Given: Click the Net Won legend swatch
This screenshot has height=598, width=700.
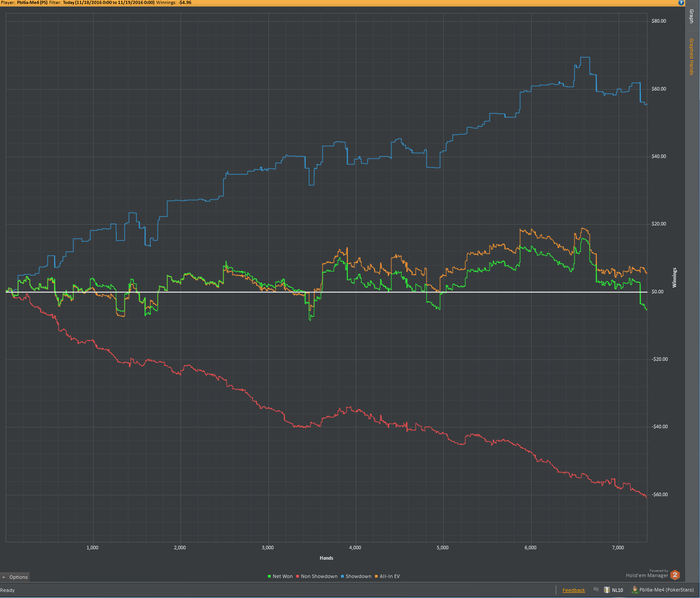Looking at the screenshot, I should [269, 576].
